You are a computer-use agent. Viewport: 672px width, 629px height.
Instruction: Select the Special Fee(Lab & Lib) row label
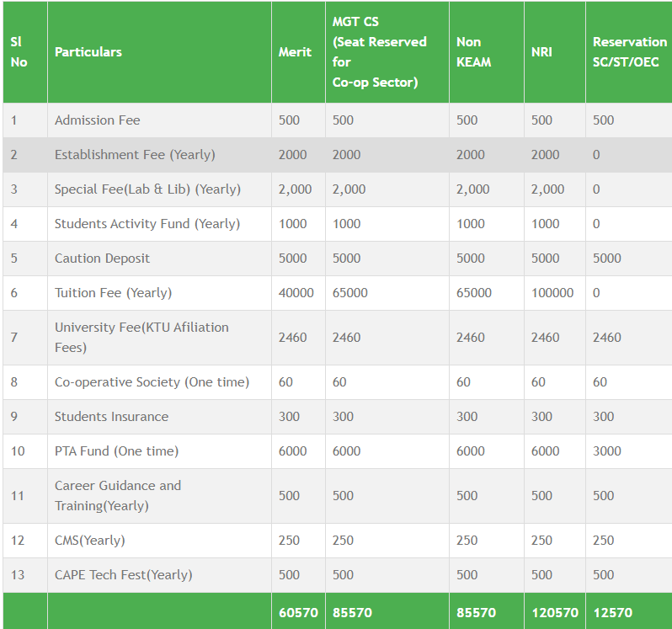pos(147,189)
